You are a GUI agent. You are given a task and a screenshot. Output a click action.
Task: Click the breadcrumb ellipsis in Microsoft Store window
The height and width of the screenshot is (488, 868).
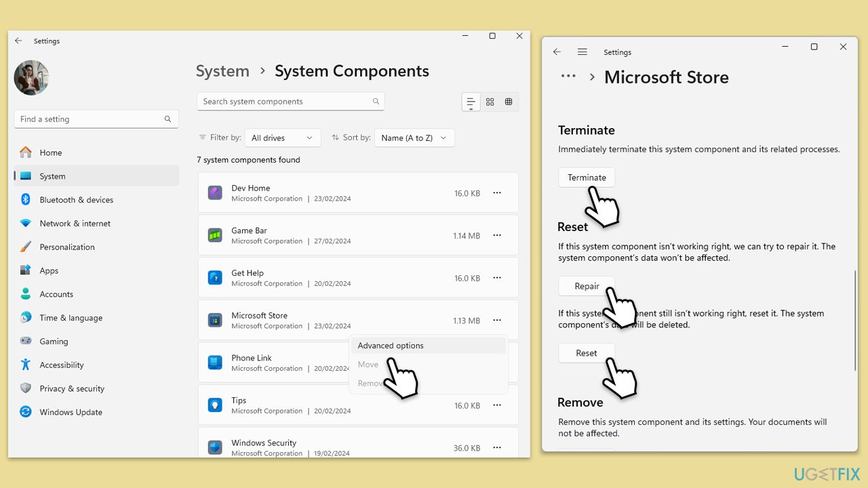[568, 77]
